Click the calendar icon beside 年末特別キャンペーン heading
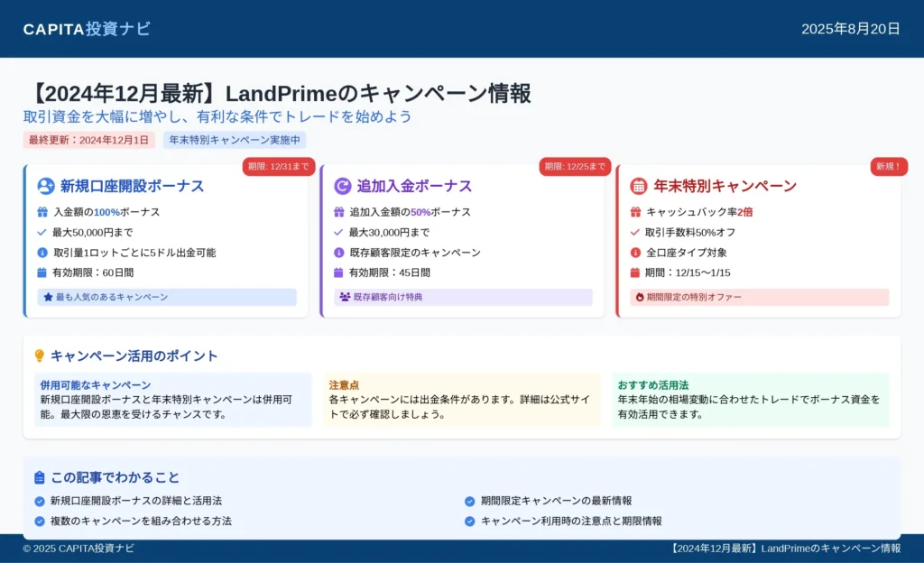Viewport: 924px width, 563px height. [x=638, y=186]
